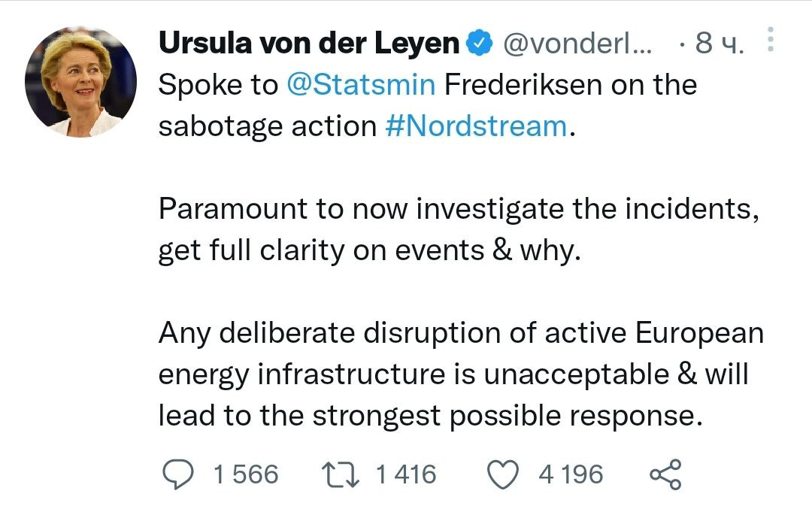The image size is (812, 512).
Task: Tap the retweet arrows icon
Action: [341, 474]
